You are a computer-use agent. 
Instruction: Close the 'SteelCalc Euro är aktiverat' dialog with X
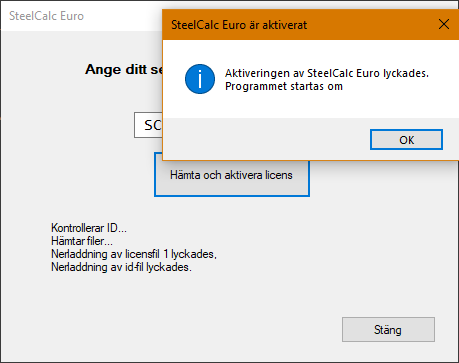point(444,24)
